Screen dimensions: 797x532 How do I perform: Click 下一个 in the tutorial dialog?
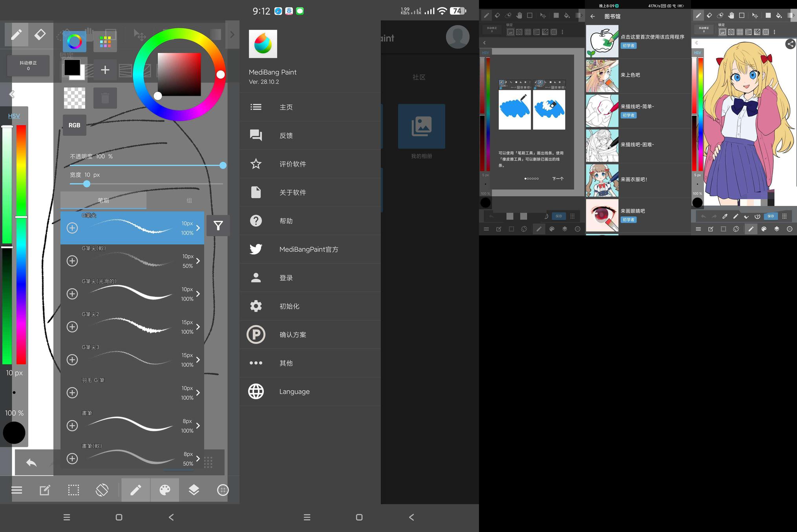pyautogui.click(x=558, y=179)
